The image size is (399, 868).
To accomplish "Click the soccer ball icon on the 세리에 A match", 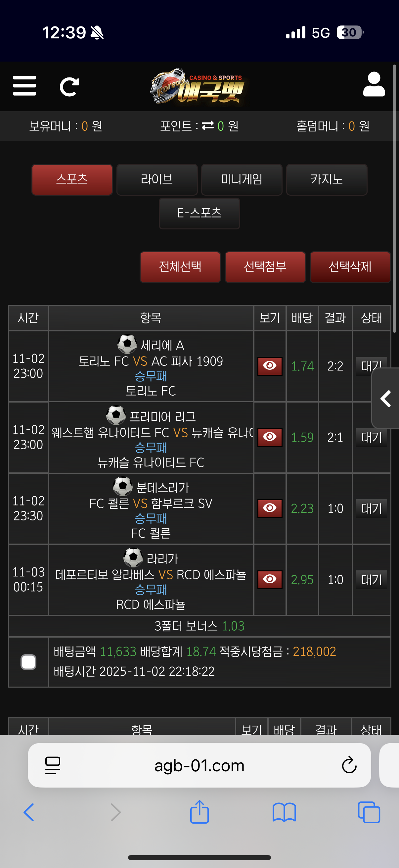I will (x=127, y=344).
